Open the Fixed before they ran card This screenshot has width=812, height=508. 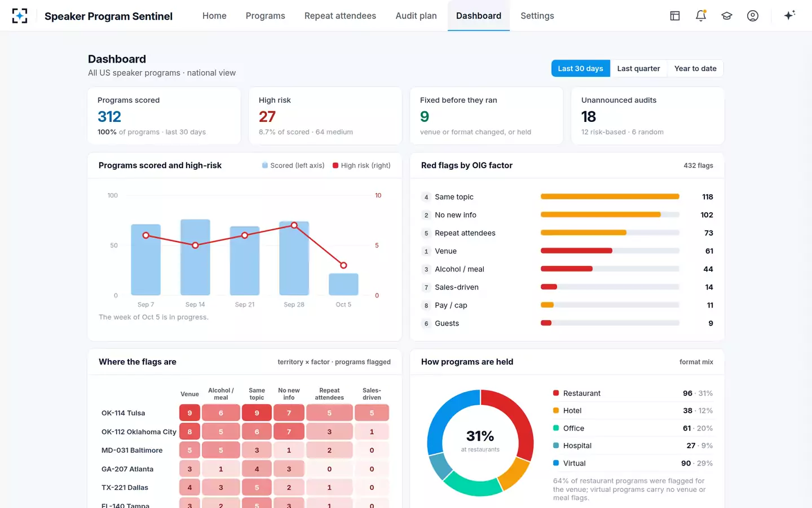click(487, 116)
